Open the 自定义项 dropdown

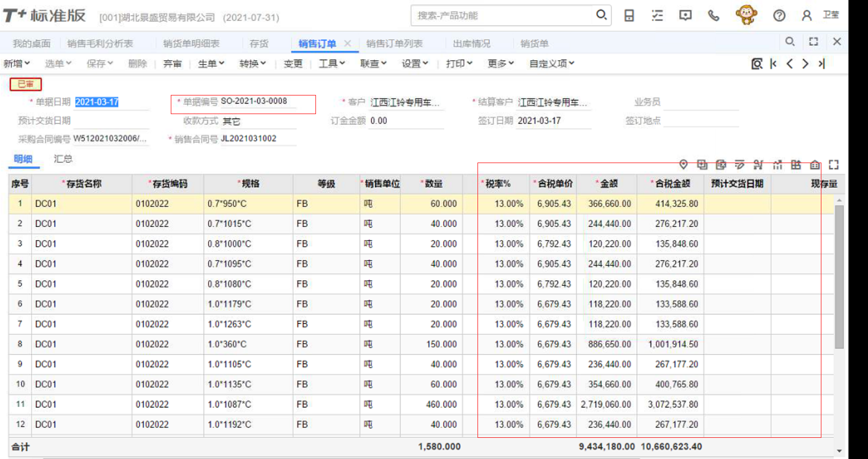pos(551,63)
